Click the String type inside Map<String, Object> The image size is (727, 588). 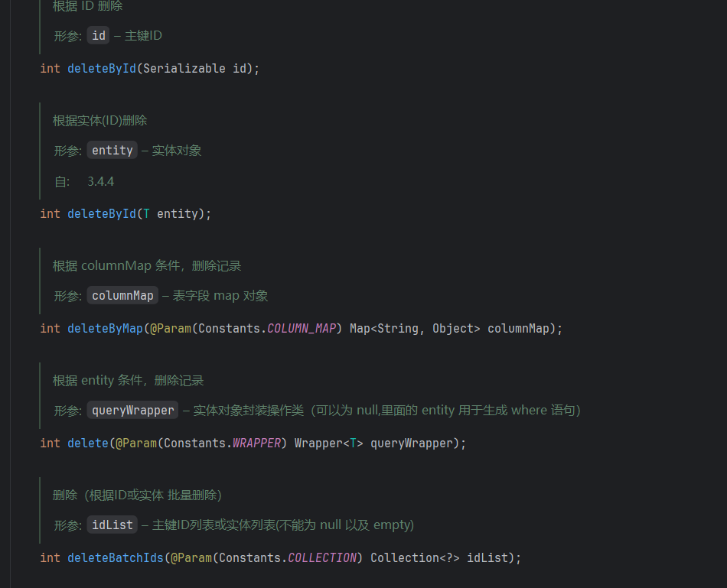pyautogui.click(x=398, y=328)
